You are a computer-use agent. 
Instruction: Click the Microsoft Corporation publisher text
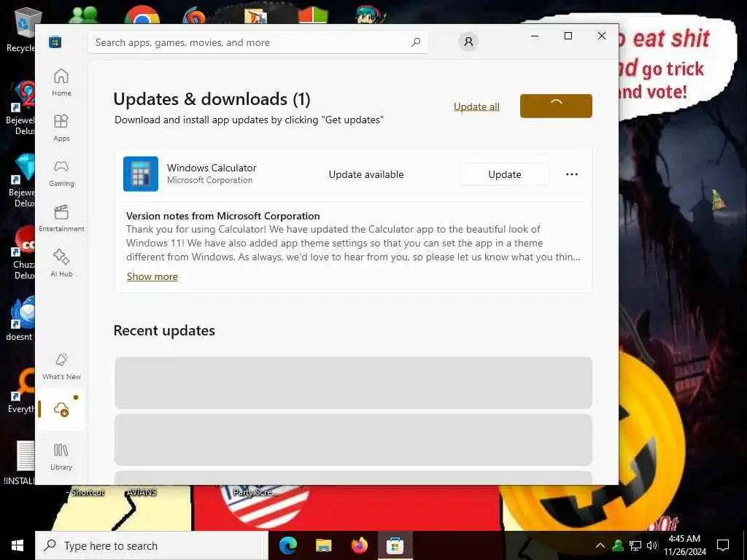[209, 180]
